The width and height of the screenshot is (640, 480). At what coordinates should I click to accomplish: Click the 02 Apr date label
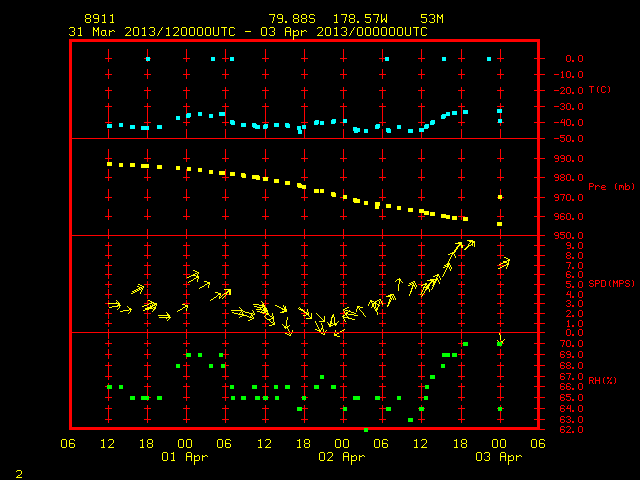pos(342,457)
